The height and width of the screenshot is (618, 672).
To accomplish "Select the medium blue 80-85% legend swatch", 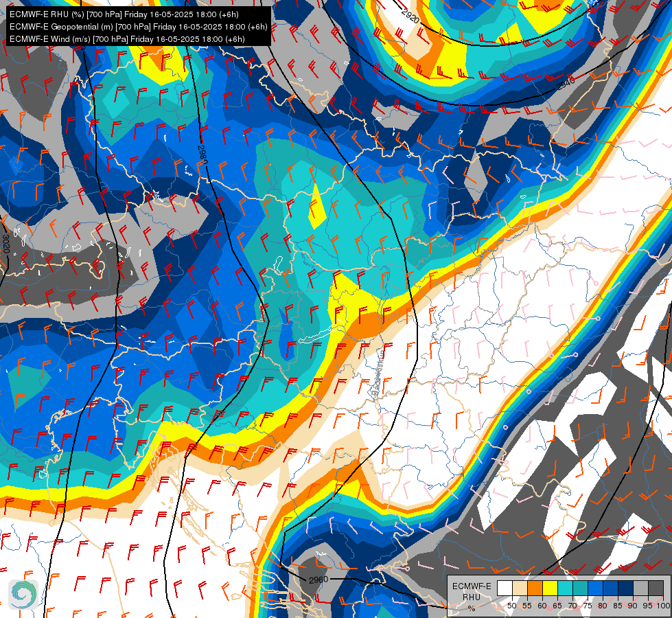I will click(610, 588).
